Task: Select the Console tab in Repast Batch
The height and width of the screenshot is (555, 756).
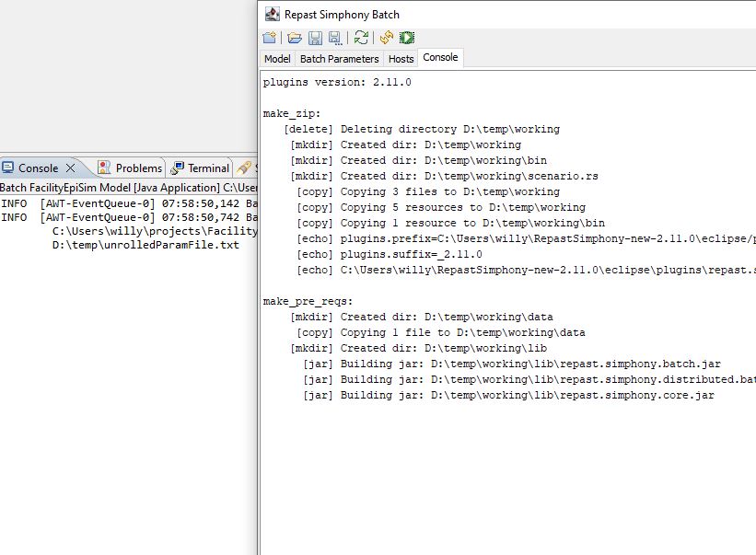Action: point(440,57)
